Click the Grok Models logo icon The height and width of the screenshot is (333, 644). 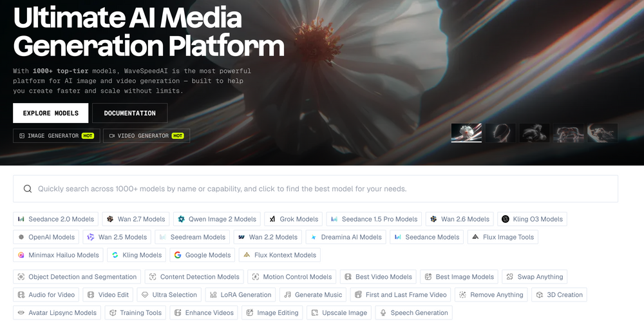pos(272,219)
